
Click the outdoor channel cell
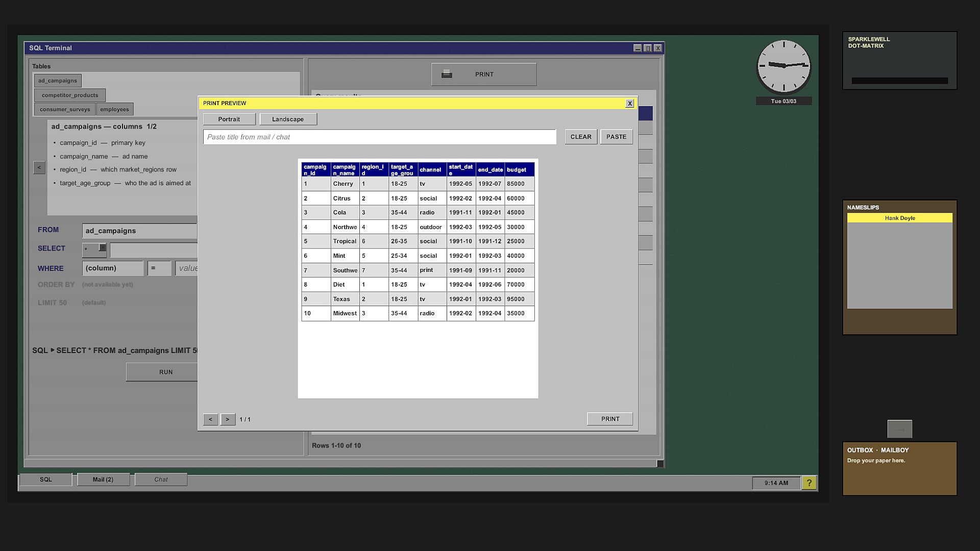click(432, 227)
